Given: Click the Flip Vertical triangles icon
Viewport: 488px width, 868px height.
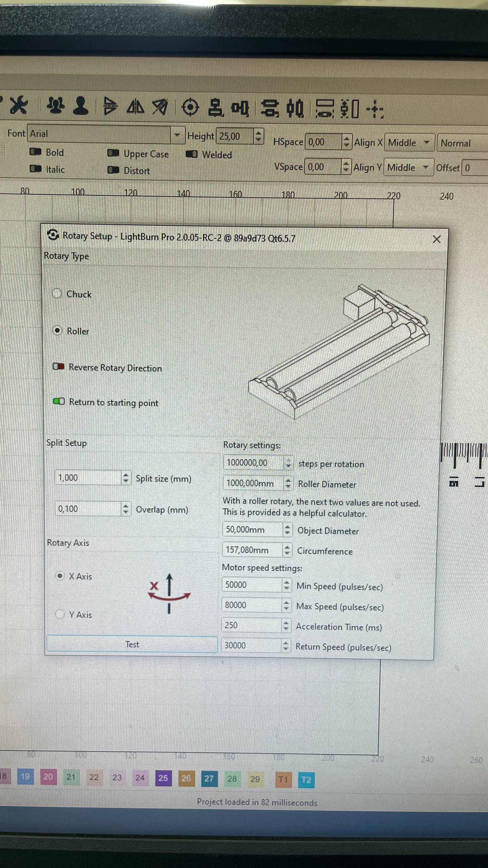Looking at the screenshot, I should [110, 106].
